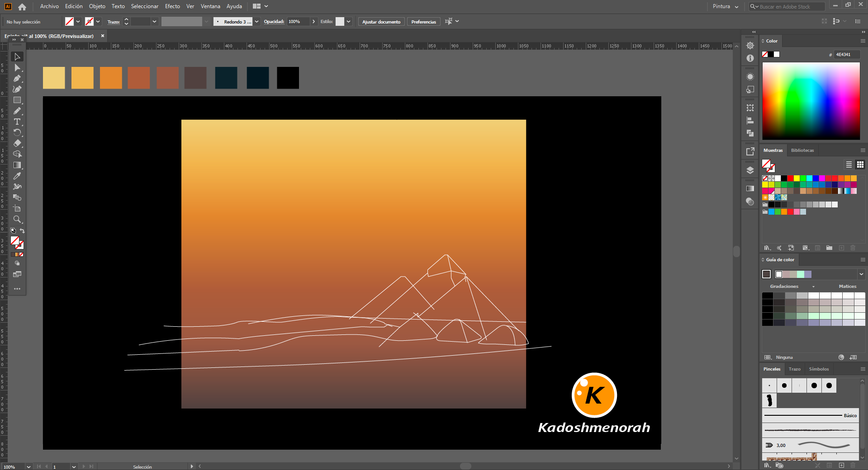Open the Objeto menu
868x470 pixels.
pos(97,6)
